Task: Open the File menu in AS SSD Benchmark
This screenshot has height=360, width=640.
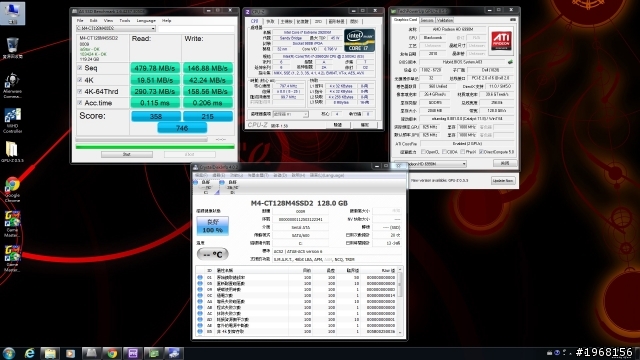Action: [x=80, y=20]
